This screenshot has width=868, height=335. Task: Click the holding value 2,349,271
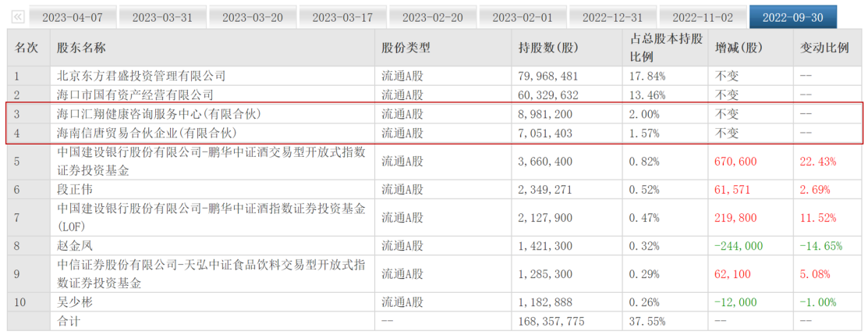(x=544, y=190)
